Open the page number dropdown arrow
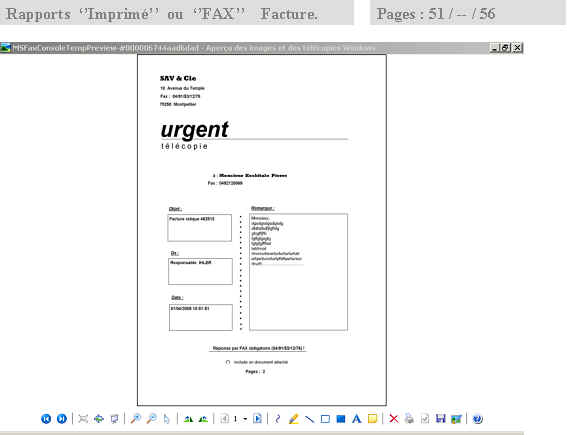Viewport: 567px width, 435px height. [x=245, y=419]
